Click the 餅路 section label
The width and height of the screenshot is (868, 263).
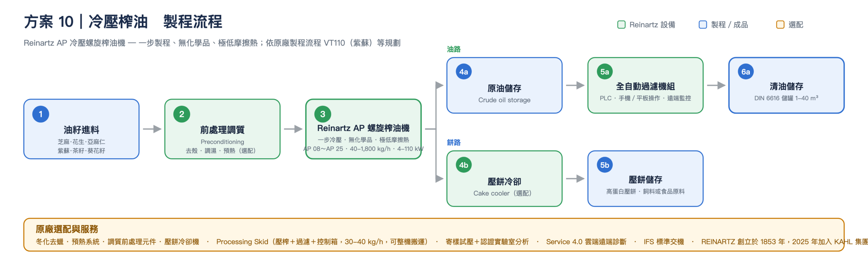pos(454,142)
